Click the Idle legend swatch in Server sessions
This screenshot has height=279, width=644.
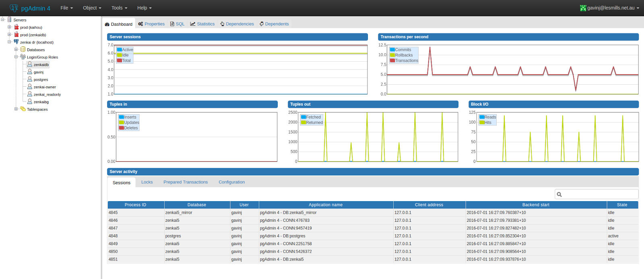click(120, 55)
